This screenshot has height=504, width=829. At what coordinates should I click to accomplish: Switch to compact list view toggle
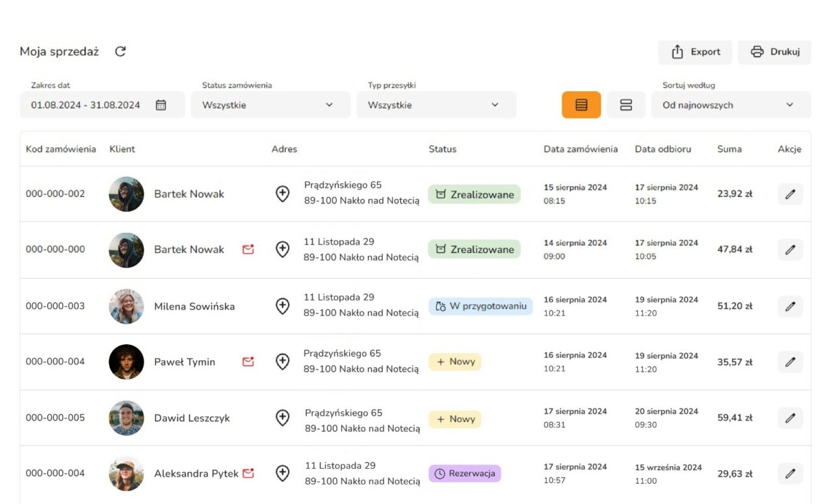pyautogui.click(x=581, y=105)
